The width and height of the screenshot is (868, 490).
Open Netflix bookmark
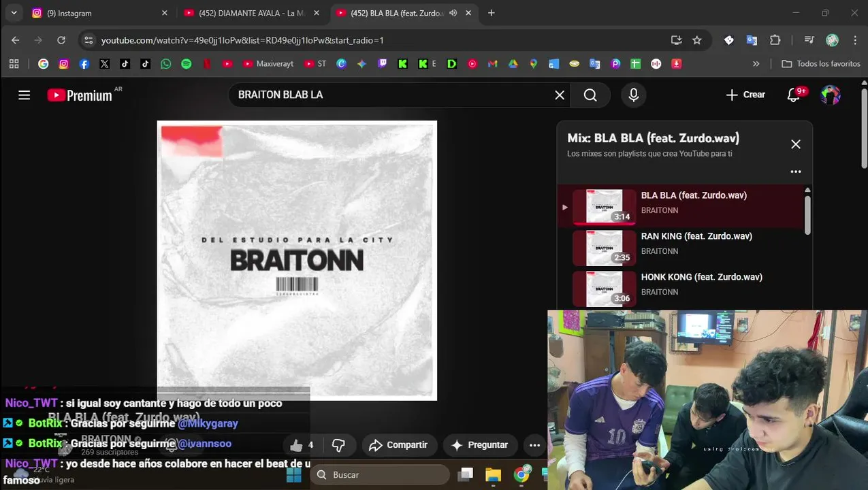207,64
